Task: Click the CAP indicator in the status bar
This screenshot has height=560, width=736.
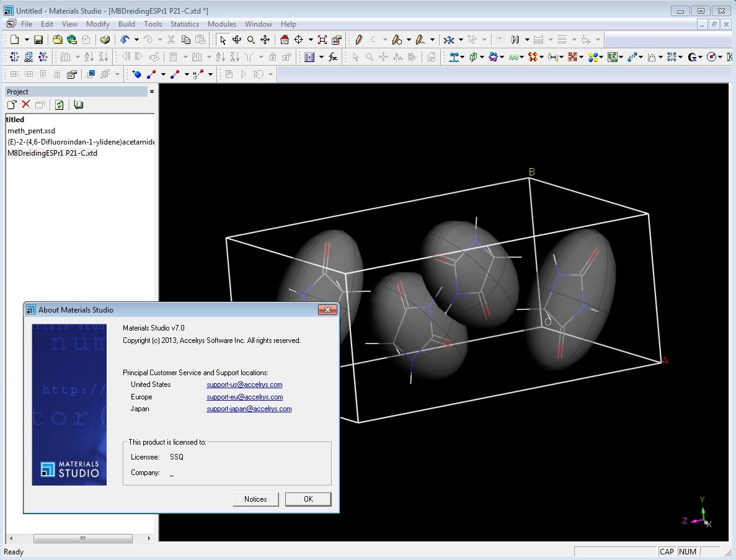Action: pos(667,551)
